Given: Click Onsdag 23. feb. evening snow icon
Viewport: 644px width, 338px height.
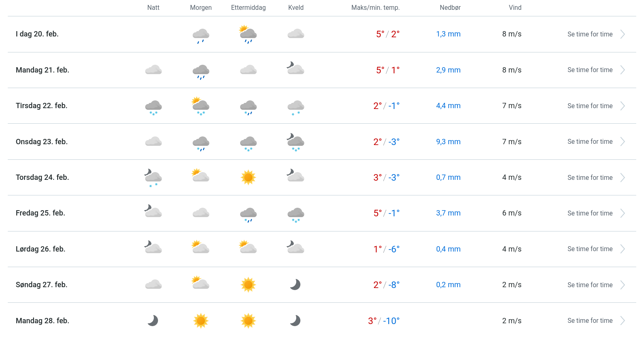Looking at the screenshot, I should [x=295, y=142].
